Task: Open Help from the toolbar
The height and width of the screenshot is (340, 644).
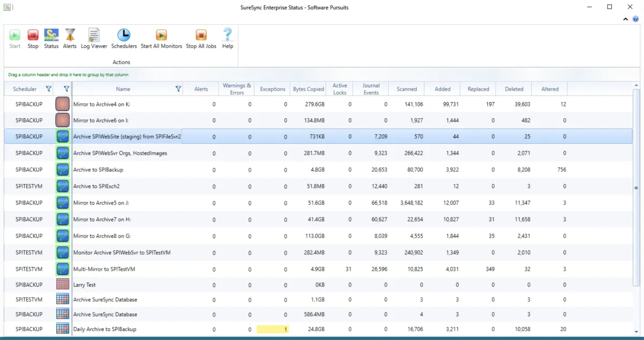Action: coord(228,36)
